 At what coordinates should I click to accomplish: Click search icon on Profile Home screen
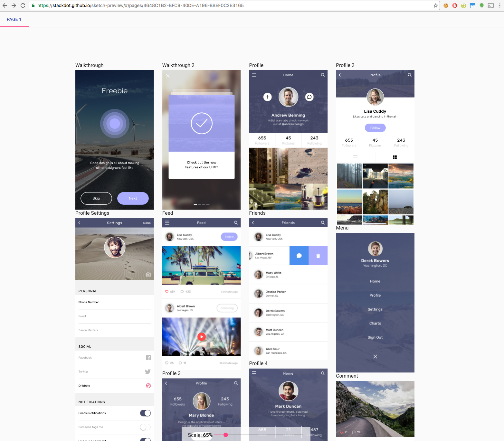[323, 75]
